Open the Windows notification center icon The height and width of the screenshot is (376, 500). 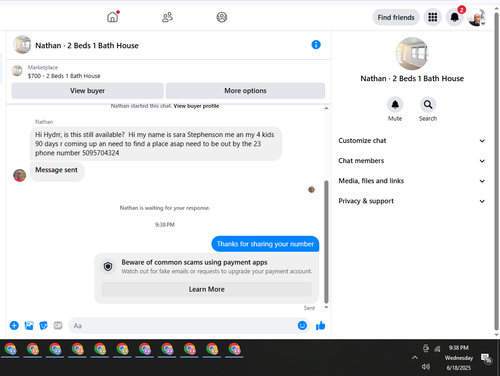(486, 359)
